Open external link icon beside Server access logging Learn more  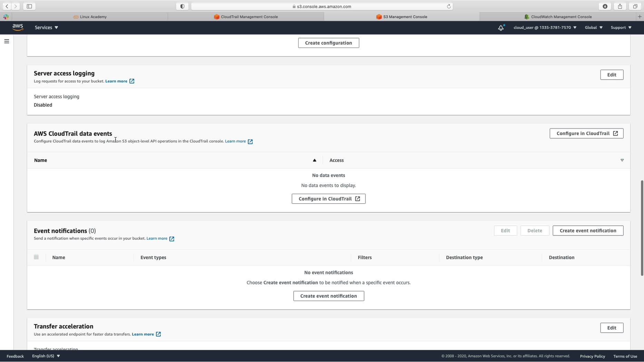(x=132, y=81)
